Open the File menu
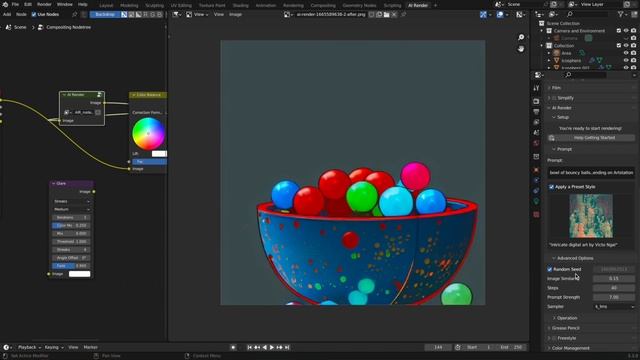The height and width of the screenshot is (360, 640). point(15,4)
